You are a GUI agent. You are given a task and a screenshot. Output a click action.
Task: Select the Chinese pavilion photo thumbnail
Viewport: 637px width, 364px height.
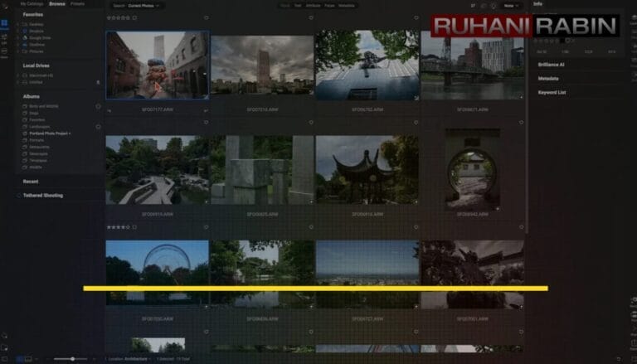[367, 170]
